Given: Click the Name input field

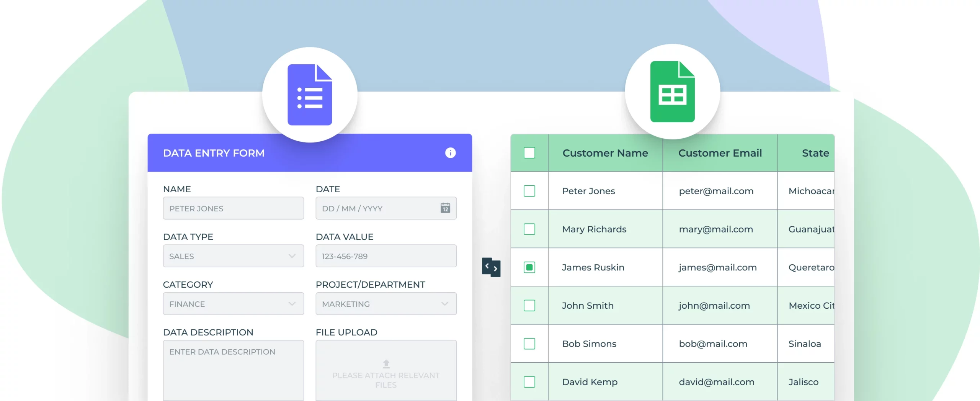Looking at the screenshot, I should click(x=234, y=208).
